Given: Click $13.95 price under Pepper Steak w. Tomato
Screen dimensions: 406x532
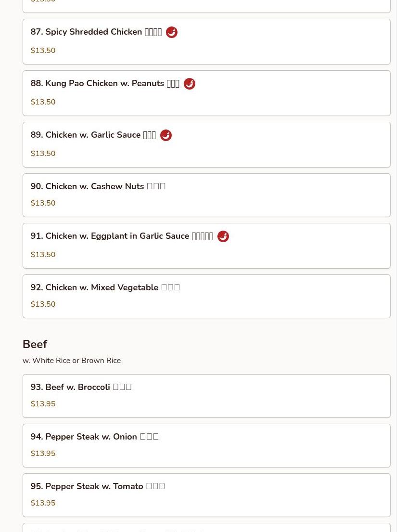Looking at the screenshot, I should point(43,503).
